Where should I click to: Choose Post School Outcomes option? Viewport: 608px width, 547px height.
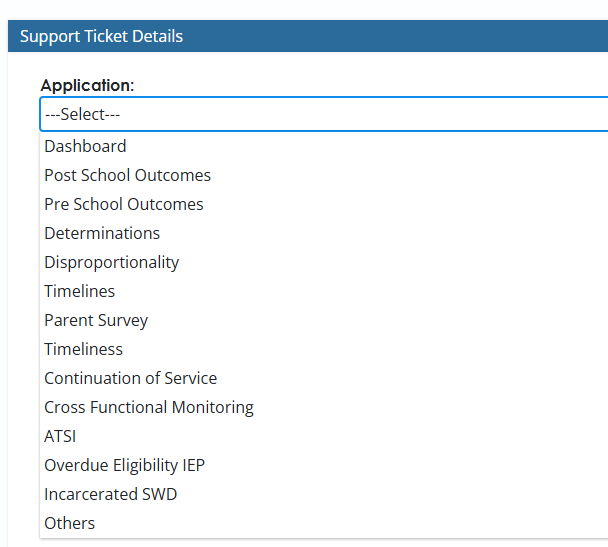coord(127,175)
